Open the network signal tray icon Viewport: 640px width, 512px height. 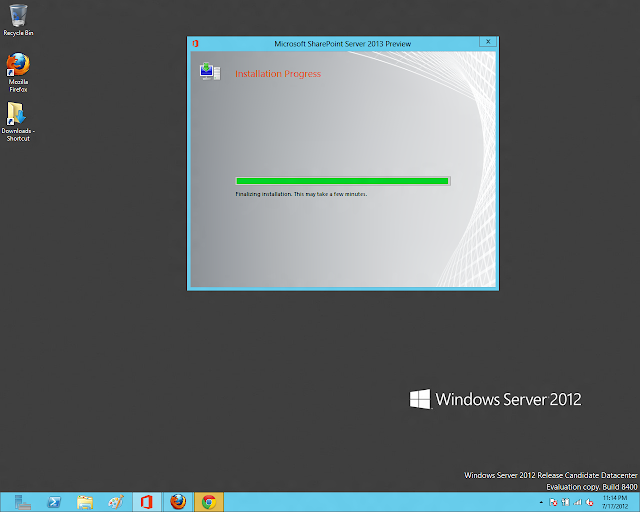point(578,502)
